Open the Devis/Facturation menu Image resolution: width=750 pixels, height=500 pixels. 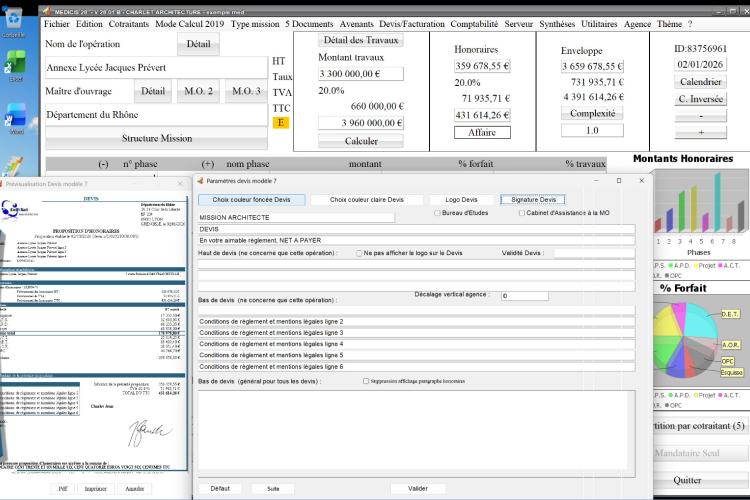412,24
